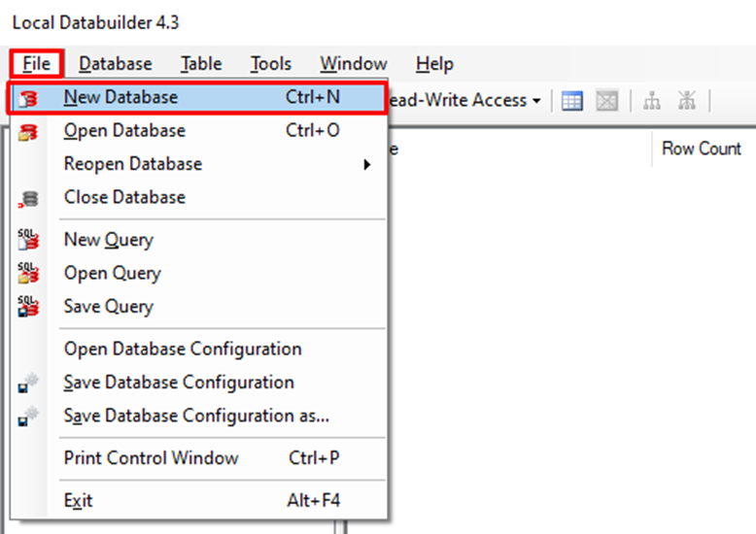Open the Tools menu
Image resolution: width=756 pixels, height=534 pixels.
[x=270, y=64]
